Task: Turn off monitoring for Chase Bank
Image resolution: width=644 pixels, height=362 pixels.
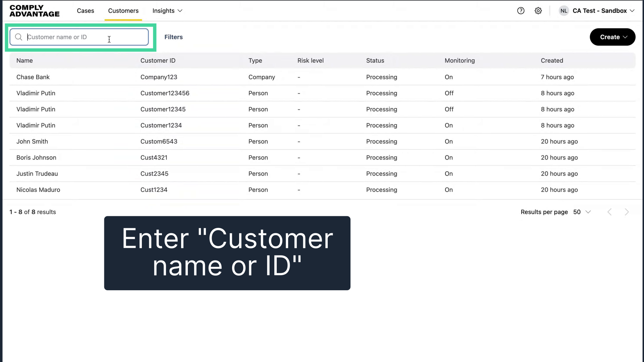Action: [449, 77]
